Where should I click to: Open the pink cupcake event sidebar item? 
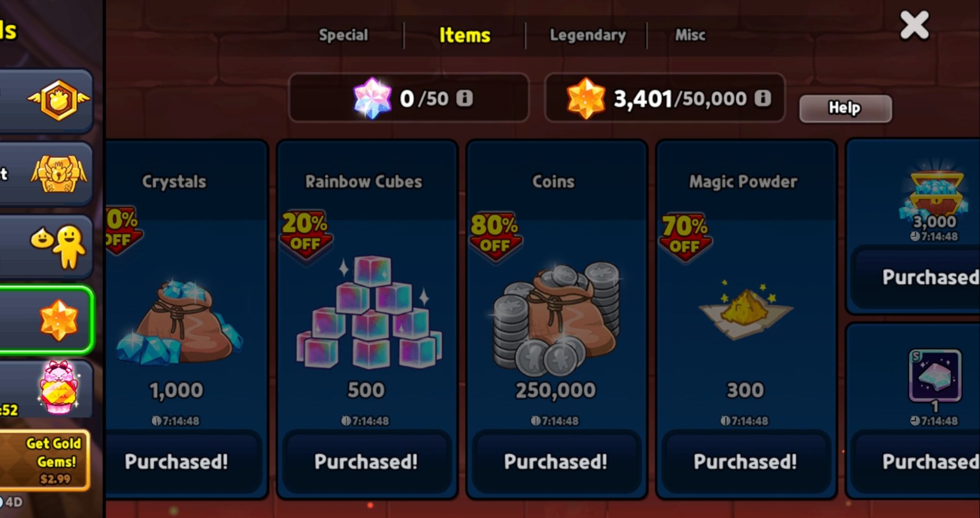tap(47, 389)
